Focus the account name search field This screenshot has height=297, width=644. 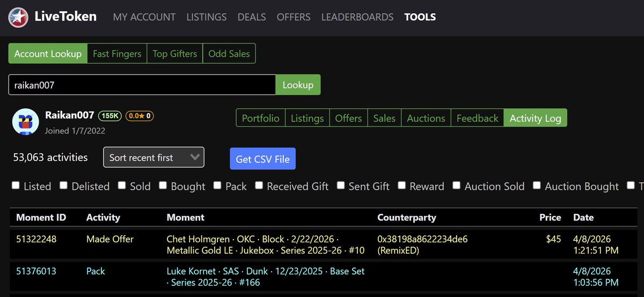(x=142, y=85)
